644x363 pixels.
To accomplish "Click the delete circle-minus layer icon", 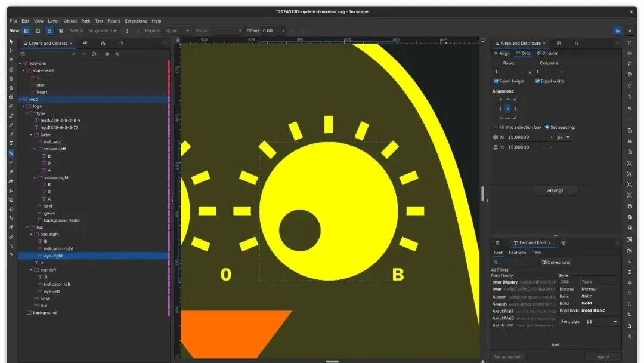I will pyautogui.click(x=94, y=54).
